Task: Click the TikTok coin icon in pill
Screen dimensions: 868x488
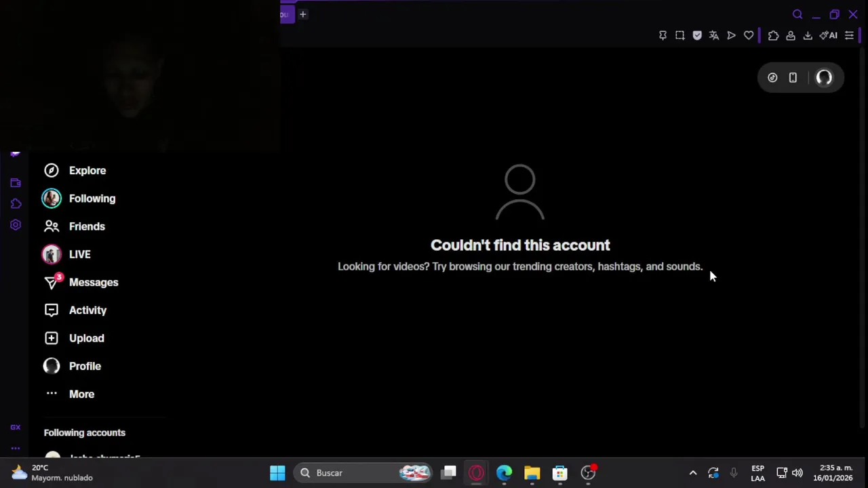Action: tap(772, 78)
